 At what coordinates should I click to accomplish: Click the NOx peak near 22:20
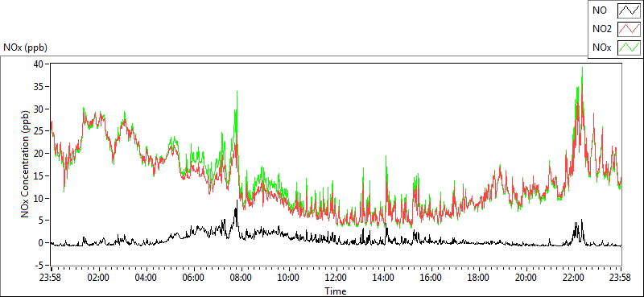[x=582, y=68]
